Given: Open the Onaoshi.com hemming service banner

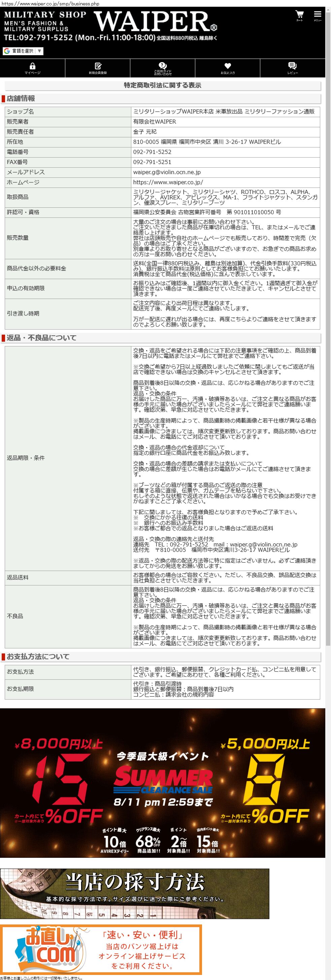Looking at the screenshot, I should click(x=101, y=949).
